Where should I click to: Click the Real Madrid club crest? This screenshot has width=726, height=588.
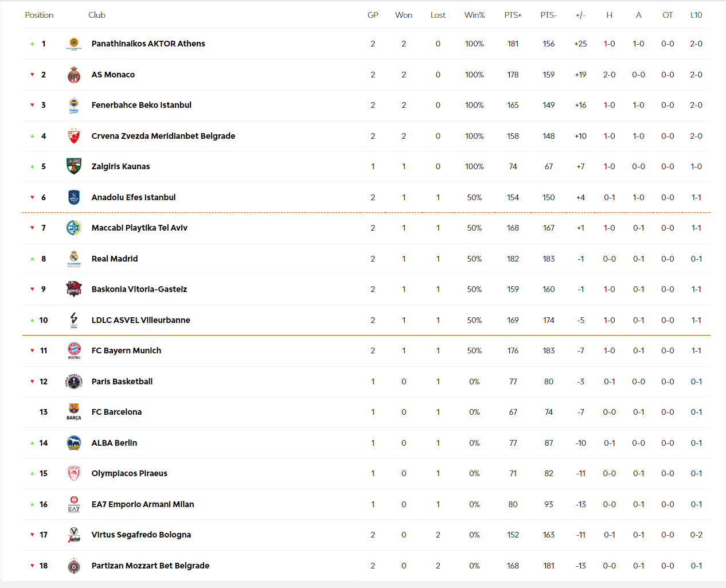click(74, 259)
